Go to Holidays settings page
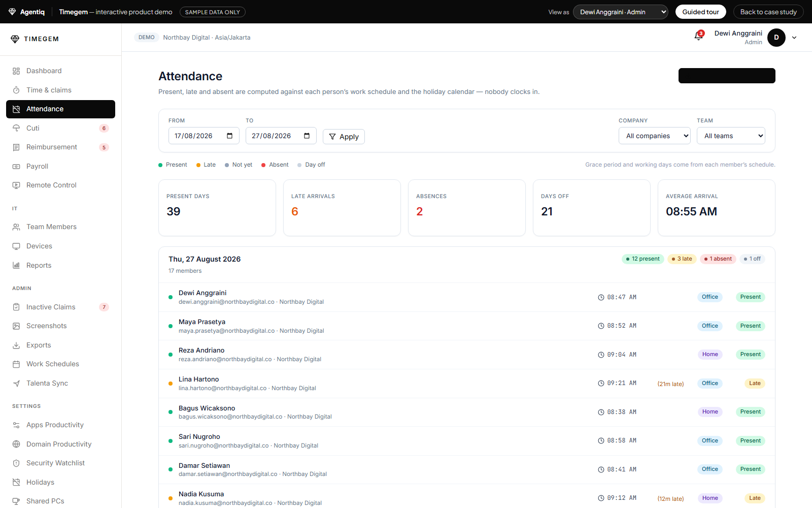The height and width of the screenshot is (508, 812). 60,482
